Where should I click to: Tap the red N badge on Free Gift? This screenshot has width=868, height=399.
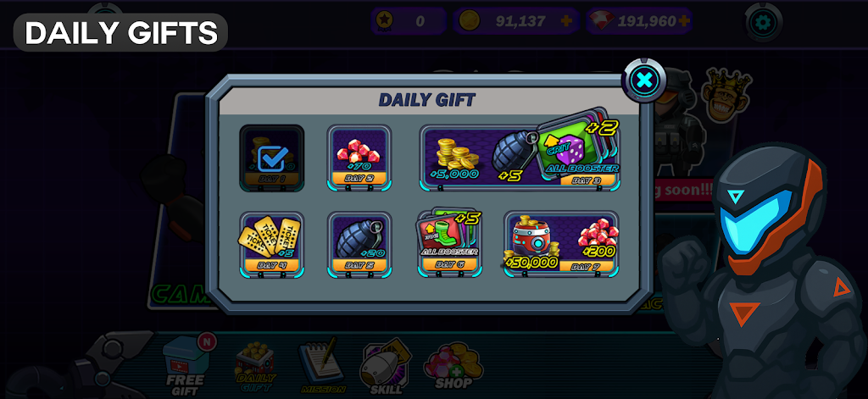coord(207,341)
